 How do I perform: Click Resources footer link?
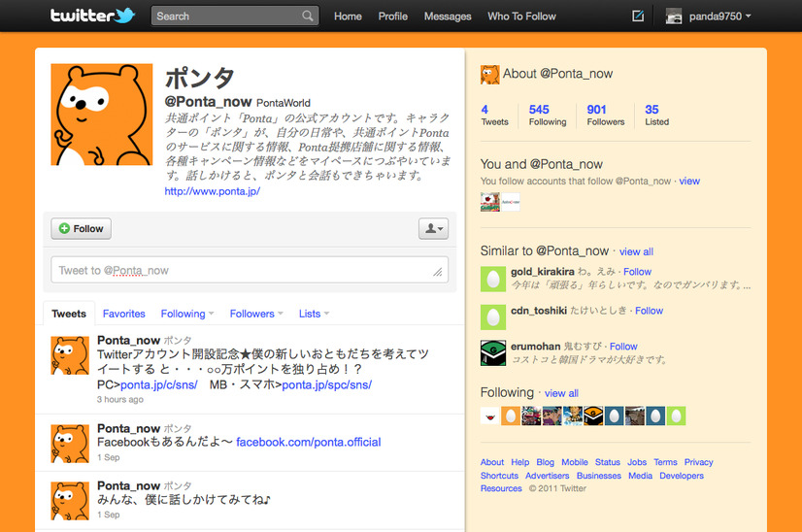[501, 488]
